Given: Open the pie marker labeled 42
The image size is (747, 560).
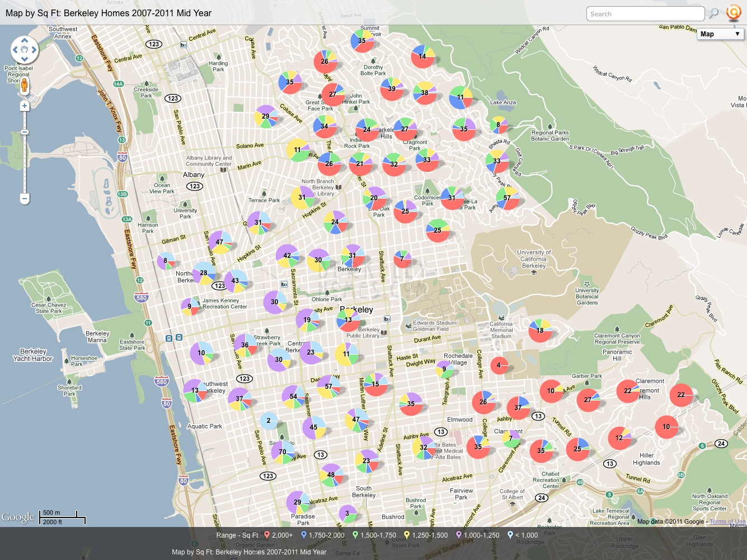Looking at the screenshot, I should (x=288, y=256).
